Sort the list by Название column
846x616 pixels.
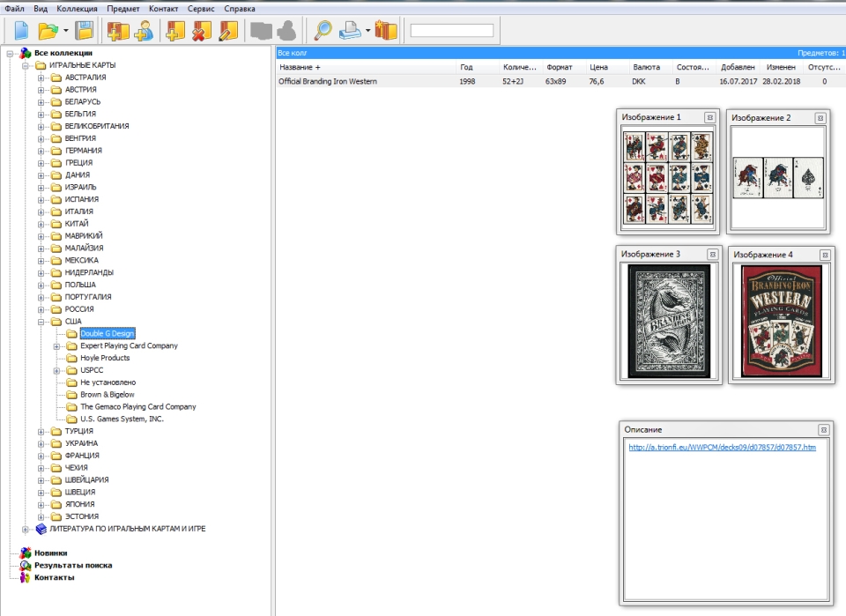point(366,68)
